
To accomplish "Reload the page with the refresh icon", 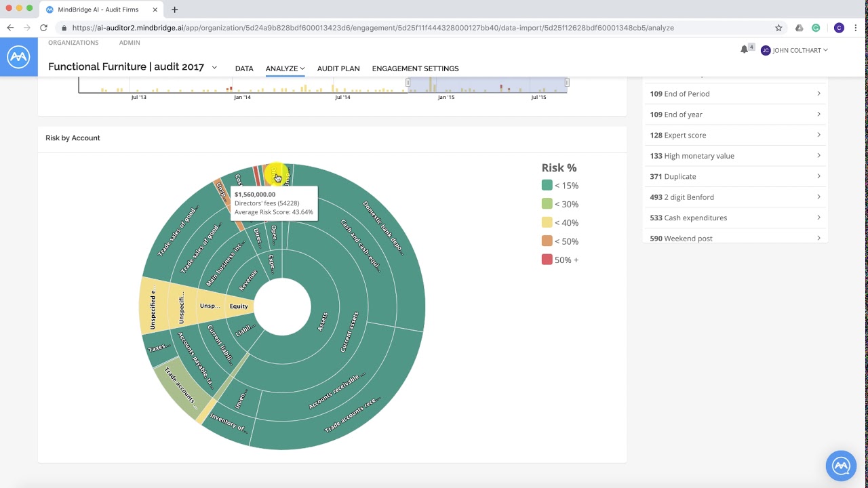I will click(43, 28).
